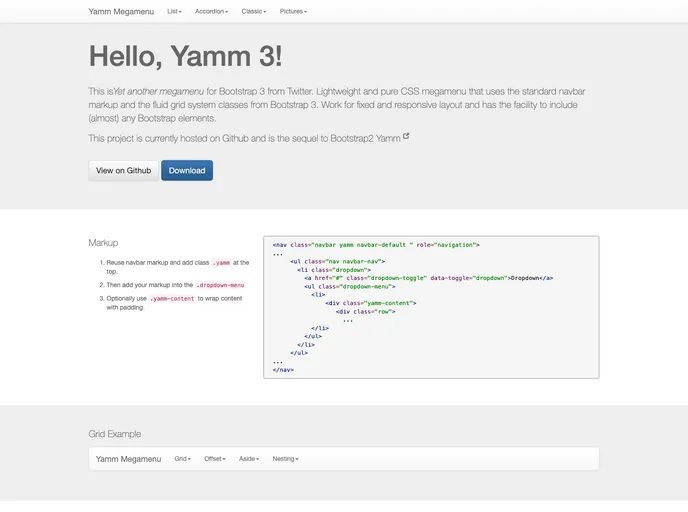Image resolution: width=688 pixels, height=512 pixels.
Task: Click the Hello, Yamm 3! heading
Action: [x=185, y=56]
